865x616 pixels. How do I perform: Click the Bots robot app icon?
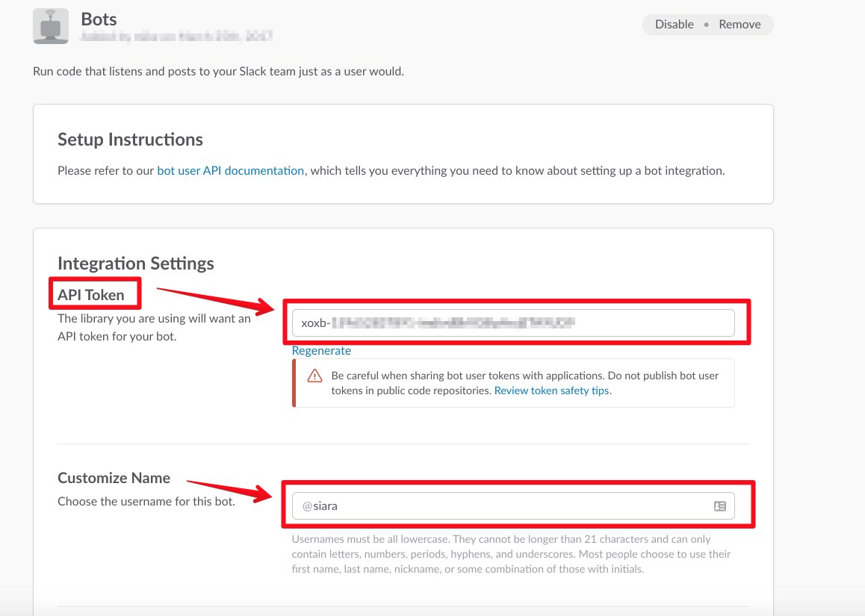[x=51, y=26]
